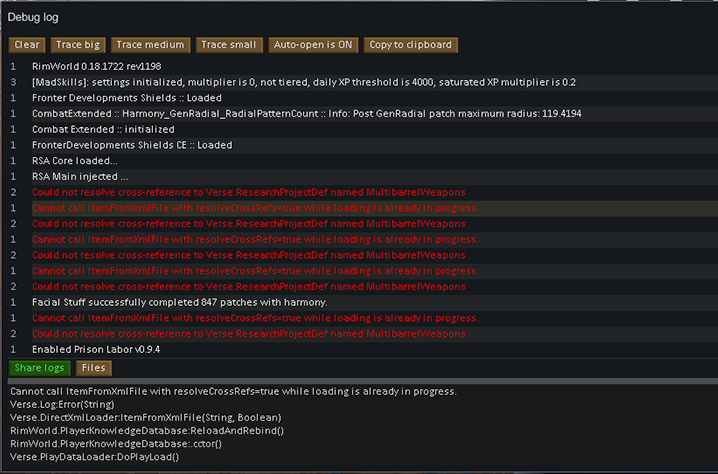Click the Clear button
This screenshot has height=474, width=718.
pyautogui.click(x=27, y=45)
